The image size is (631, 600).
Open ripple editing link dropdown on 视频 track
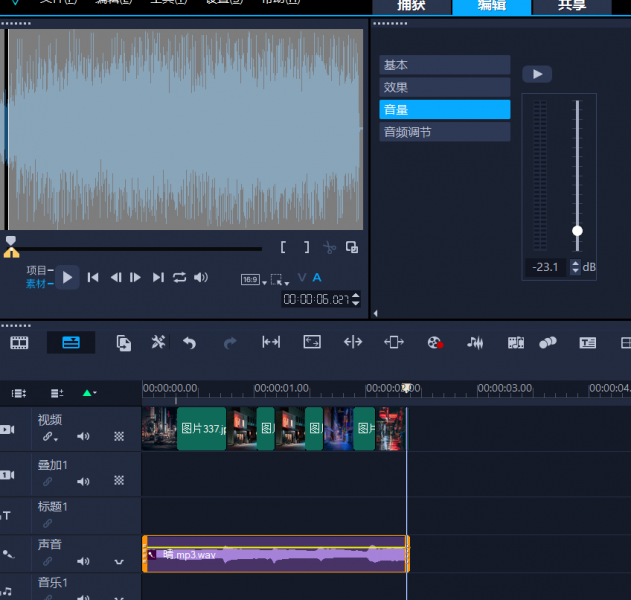pyautogui.click(x=50, y=437)
